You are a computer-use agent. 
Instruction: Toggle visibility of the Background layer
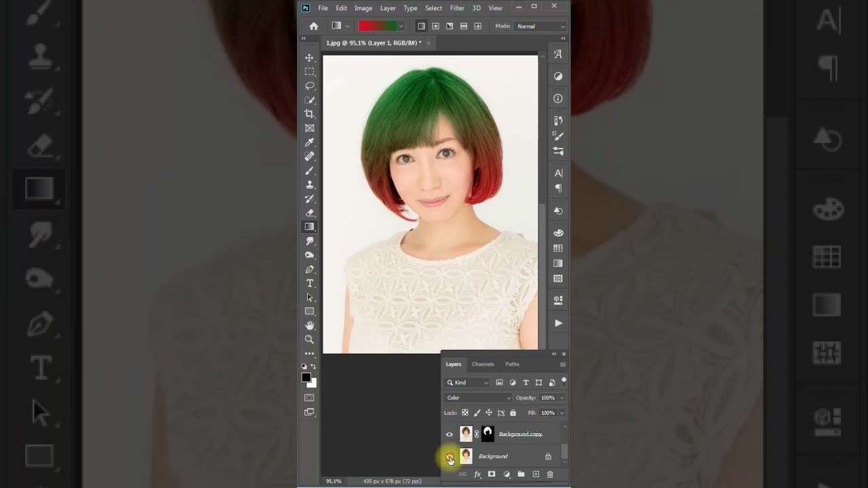coord(449,457)
